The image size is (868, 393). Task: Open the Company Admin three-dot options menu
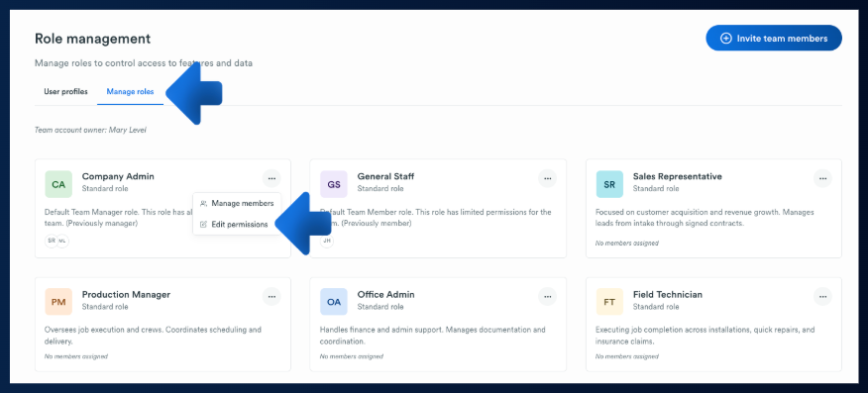click(x=271, y=178)
